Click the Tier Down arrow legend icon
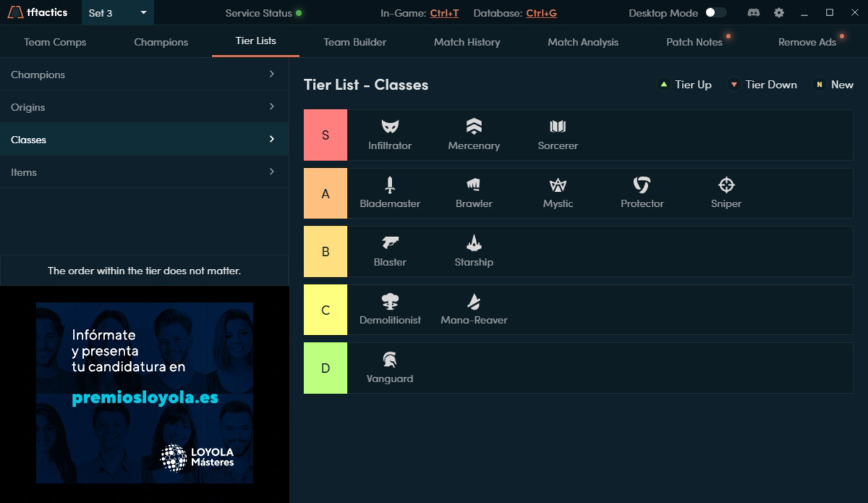The image size is (868, 503). pos(733,84)
